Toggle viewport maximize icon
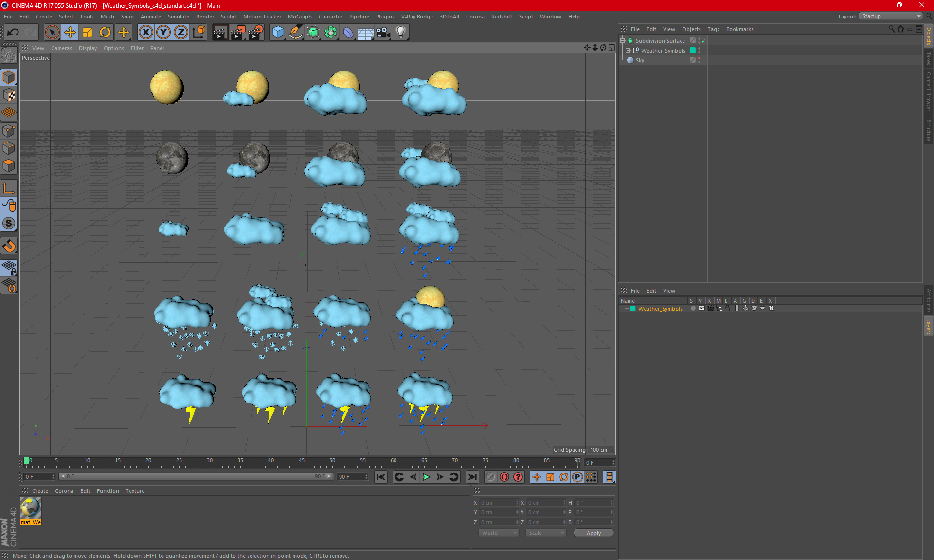Viewport: 934px width, 560px height. (x=611, y=48)
